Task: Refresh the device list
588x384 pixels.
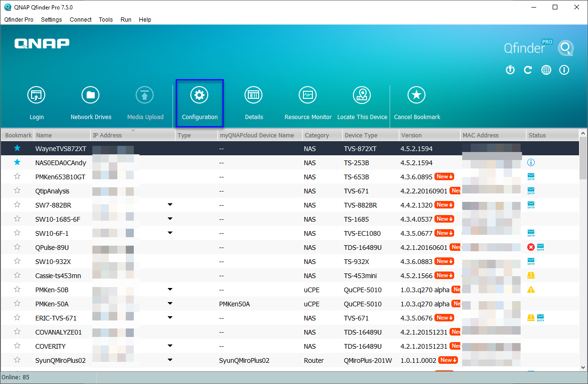Action: (528, 70)
